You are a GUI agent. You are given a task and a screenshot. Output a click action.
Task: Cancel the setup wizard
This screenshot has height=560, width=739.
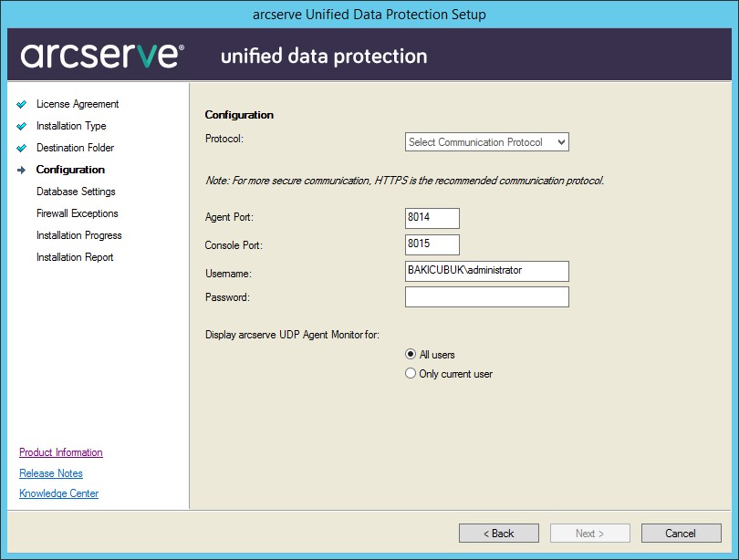tap(681, 534)
